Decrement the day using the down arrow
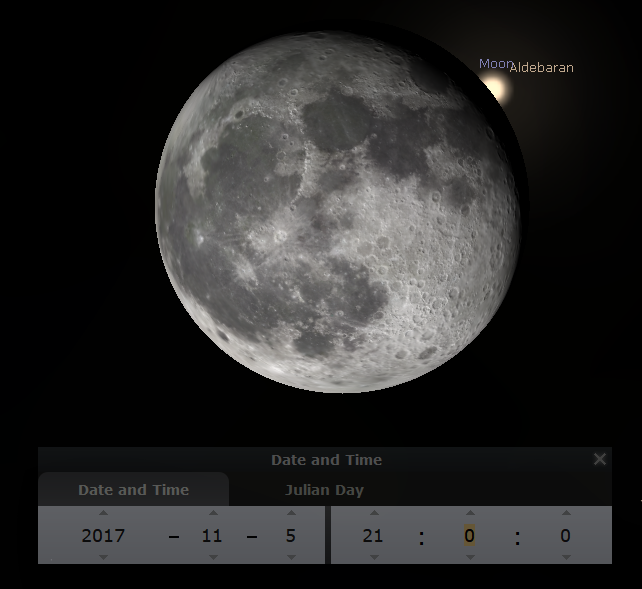This screenshot has width=642, height=589. click(290, 557)
